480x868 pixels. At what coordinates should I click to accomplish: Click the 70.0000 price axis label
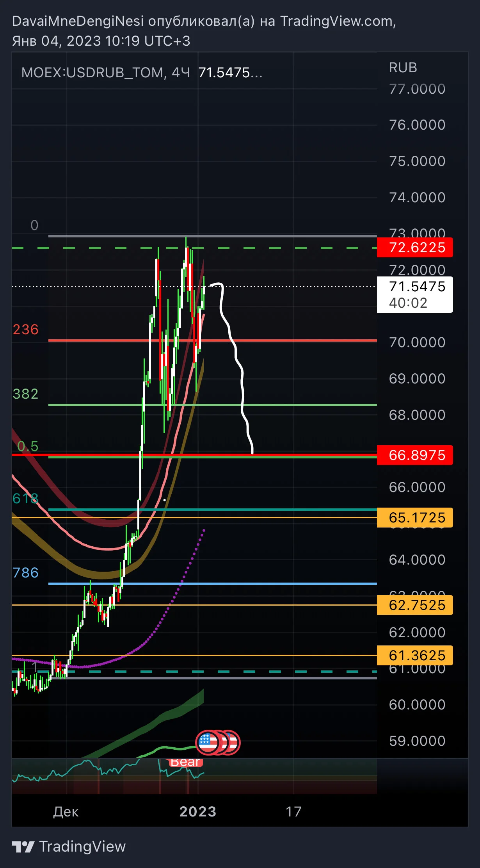point(417,342)
